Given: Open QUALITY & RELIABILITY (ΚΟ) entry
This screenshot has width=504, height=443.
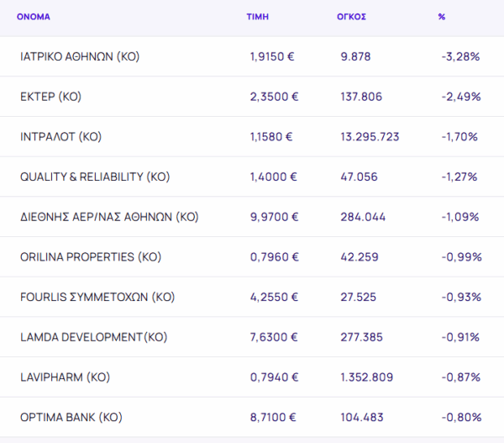Looking at the screenshot, I should (95, 177).
